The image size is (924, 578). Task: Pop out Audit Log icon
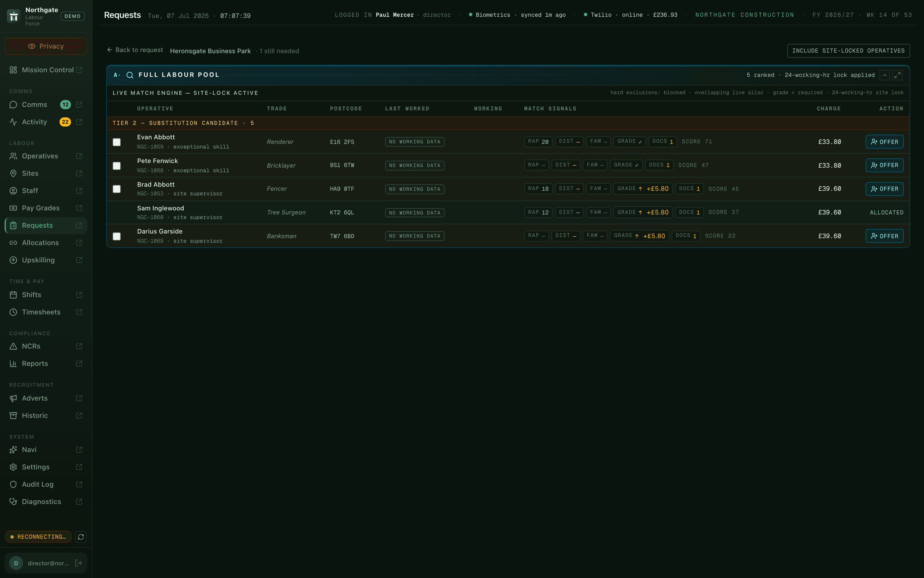click(79, 484)
